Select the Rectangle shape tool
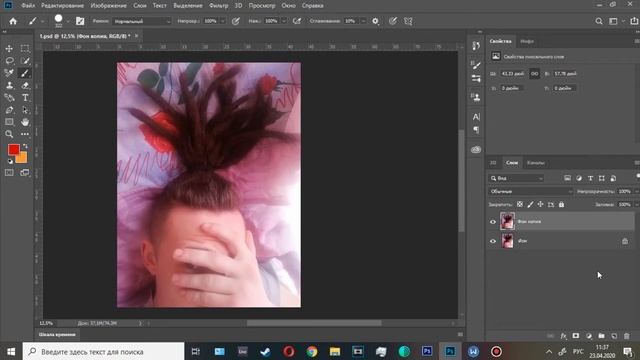Image resolution: width=640 pixels, height=360 pixels. [x=9, y=122]
